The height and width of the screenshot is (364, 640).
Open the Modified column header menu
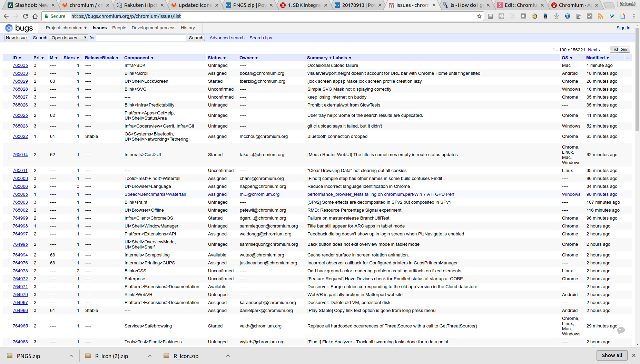pyautogui.click(x=598, y=58)
